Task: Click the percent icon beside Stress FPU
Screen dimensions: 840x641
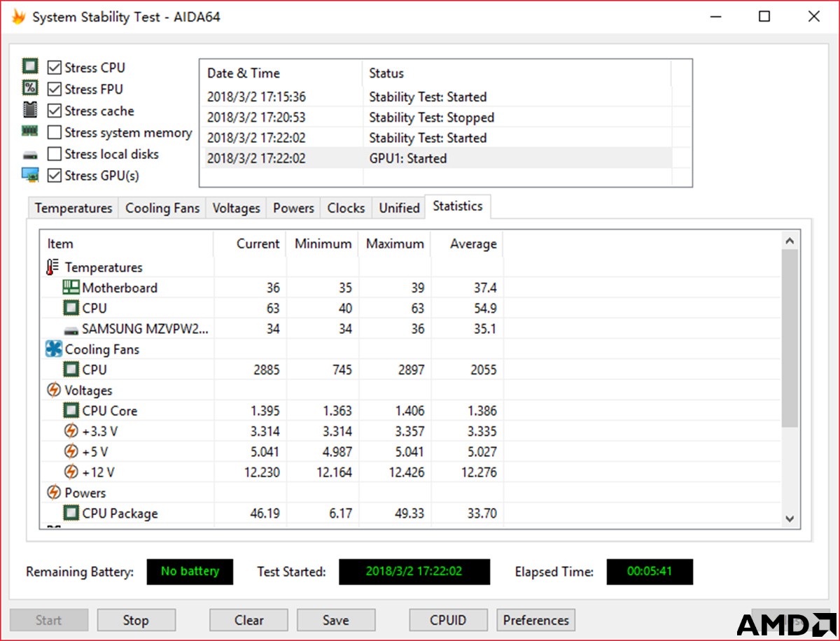Action: 30,88
